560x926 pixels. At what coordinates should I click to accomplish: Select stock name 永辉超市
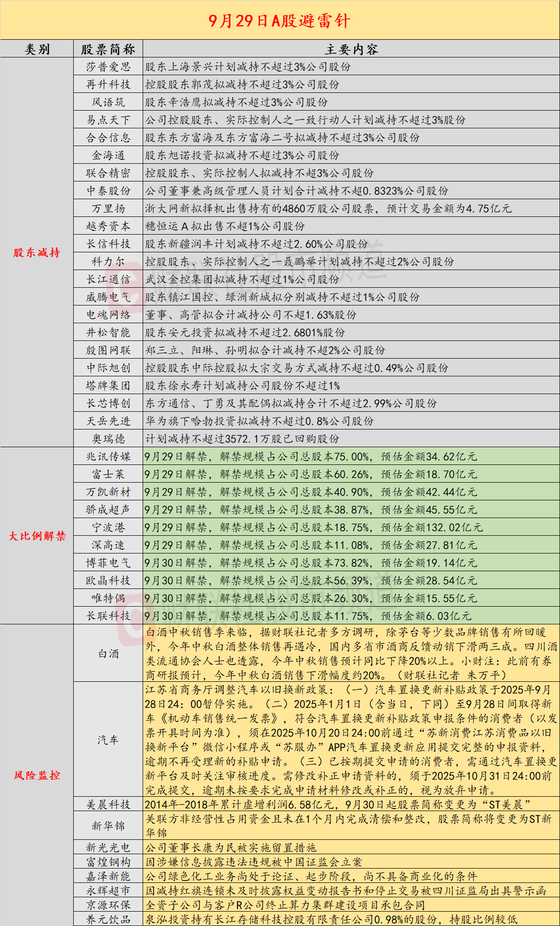(x=108, y=891)
